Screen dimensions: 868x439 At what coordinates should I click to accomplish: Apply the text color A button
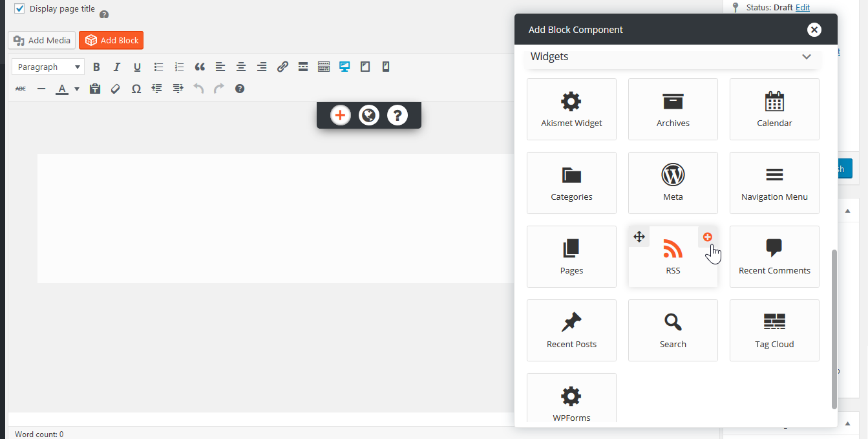(62, 89)
